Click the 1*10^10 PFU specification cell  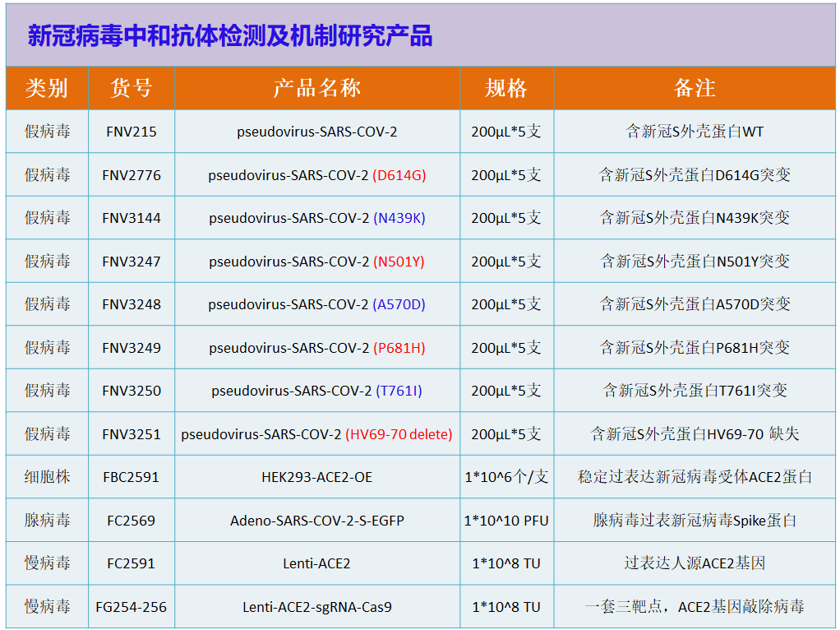(506, 520)
